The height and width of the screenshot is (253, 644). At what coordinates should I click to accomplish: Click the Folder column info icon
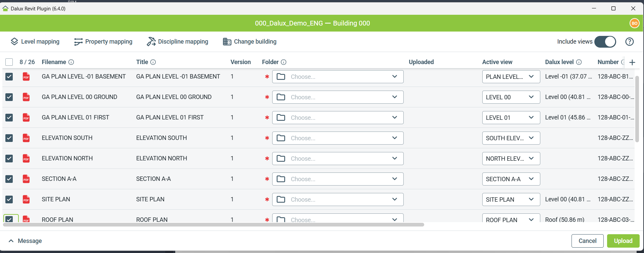[284, 62]
